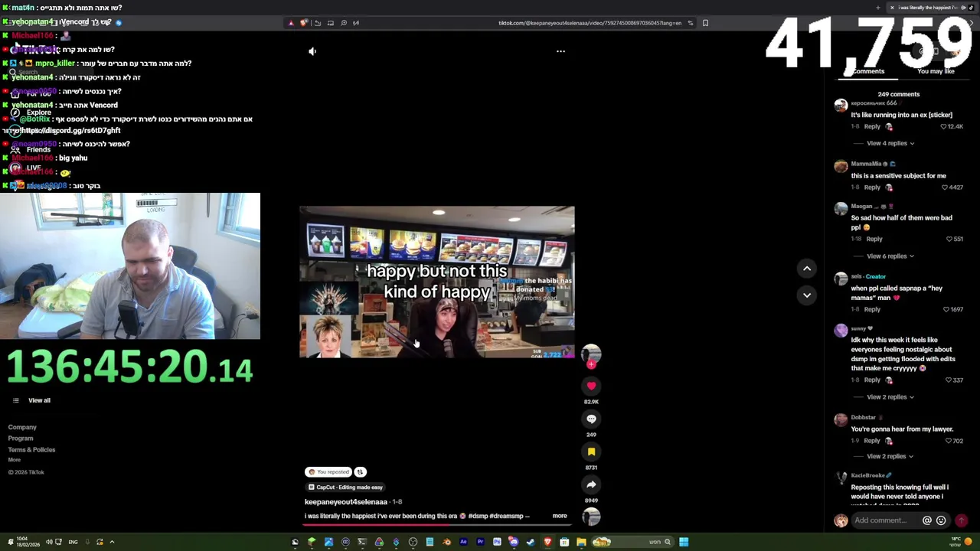Open keepaneyeout4selenaaa profile link
980x551 pixels.
coord(346,502)
